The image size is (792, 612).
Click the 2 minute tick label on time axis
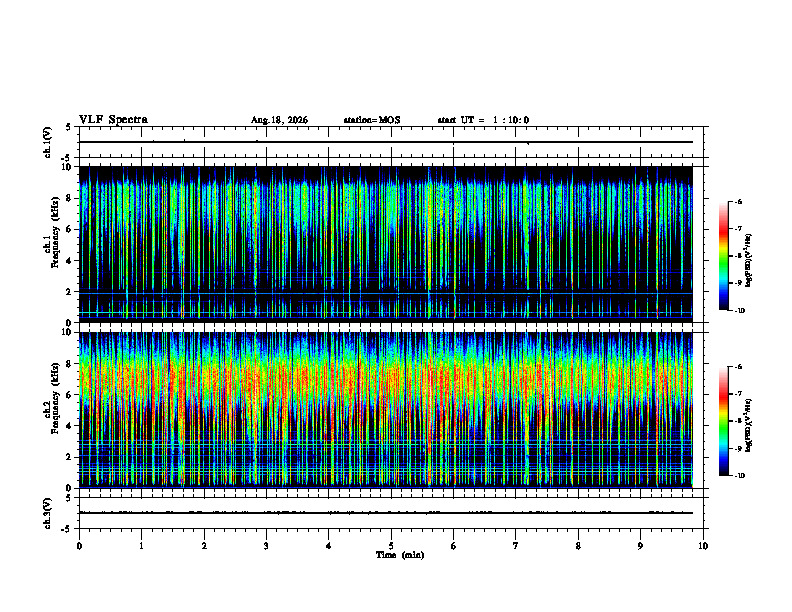[204, 546]
